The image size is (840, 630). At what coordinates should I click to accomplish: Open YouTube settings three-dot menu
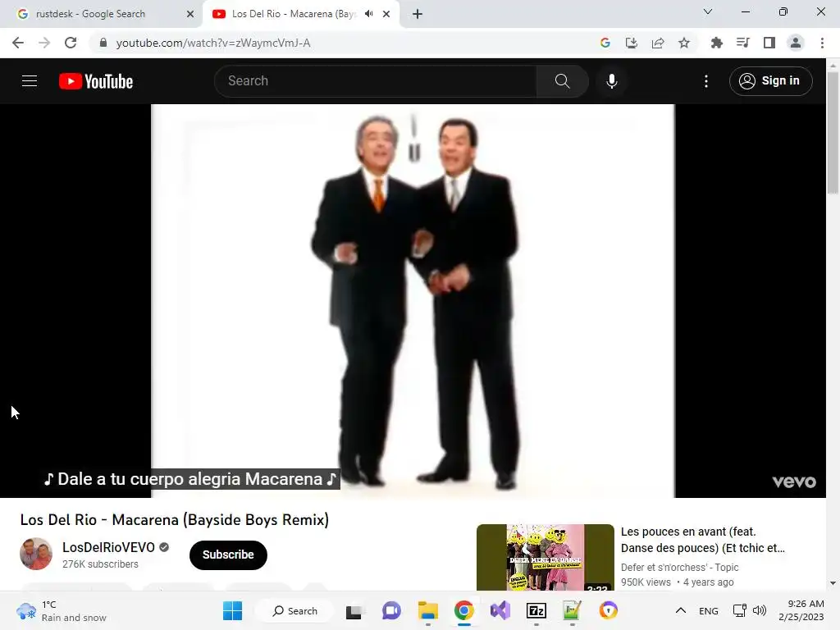[x=706, y=81]
